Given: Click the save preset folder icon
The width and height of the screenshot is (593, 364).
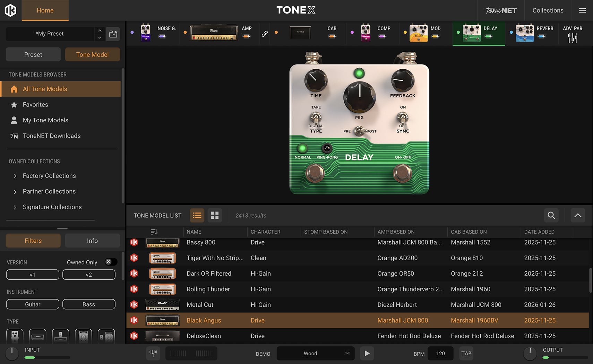Looking at the screenshot, I should pos(113,34).
